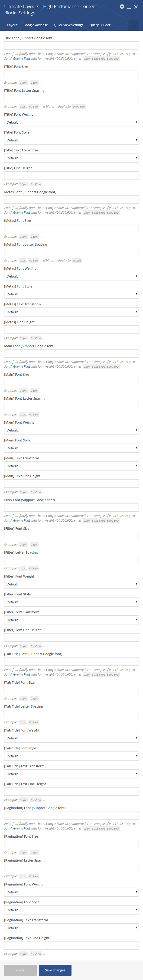The height and width of the screenshot is (980, 143).
Task: Focus the [Metas] Font Size field
Action: 71,228
